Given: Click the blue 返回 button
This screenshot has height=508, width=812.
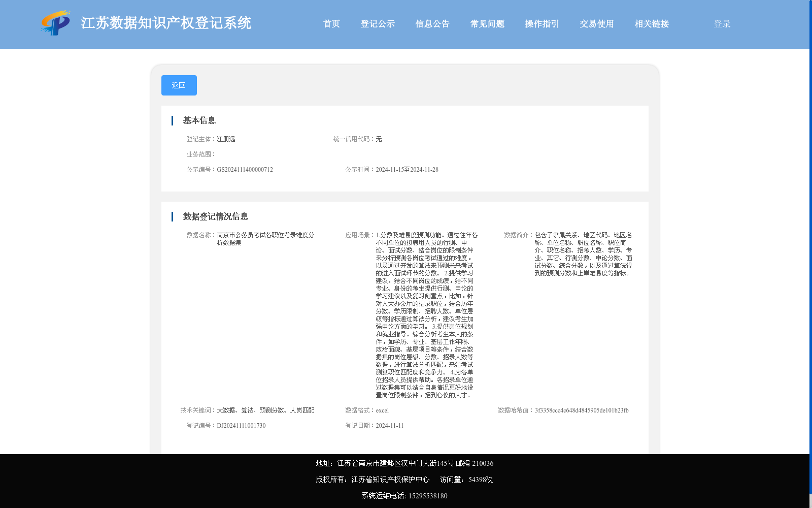Looking at the screenshot, I should pos(179,85).
